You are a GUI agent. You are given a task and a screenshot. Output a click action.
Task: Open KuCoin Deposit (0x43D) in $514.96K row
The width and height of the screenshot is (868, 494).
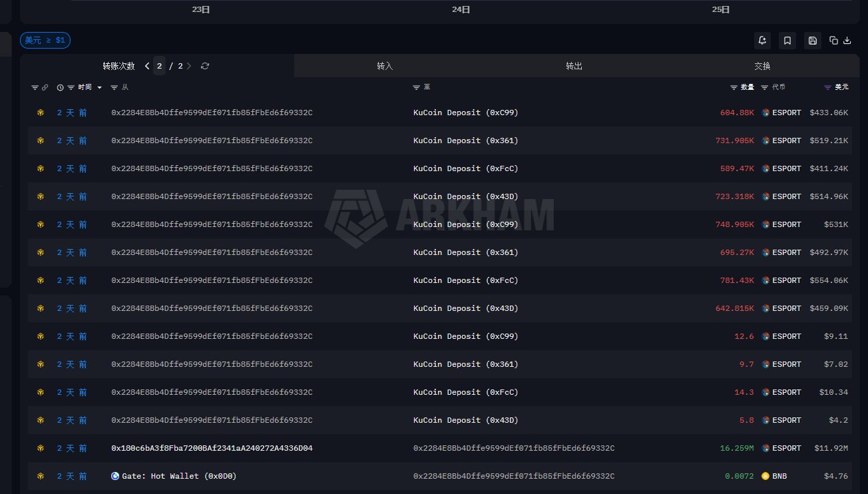466,196
